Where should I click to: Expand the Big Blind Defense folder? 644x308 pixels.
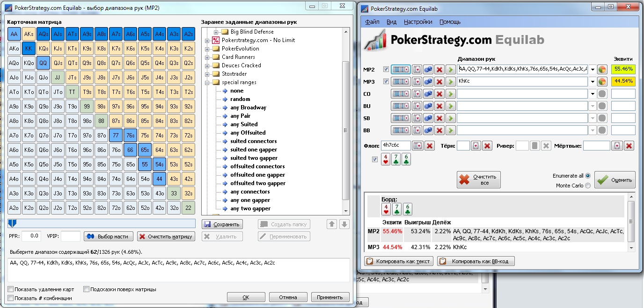coord(217,32)
